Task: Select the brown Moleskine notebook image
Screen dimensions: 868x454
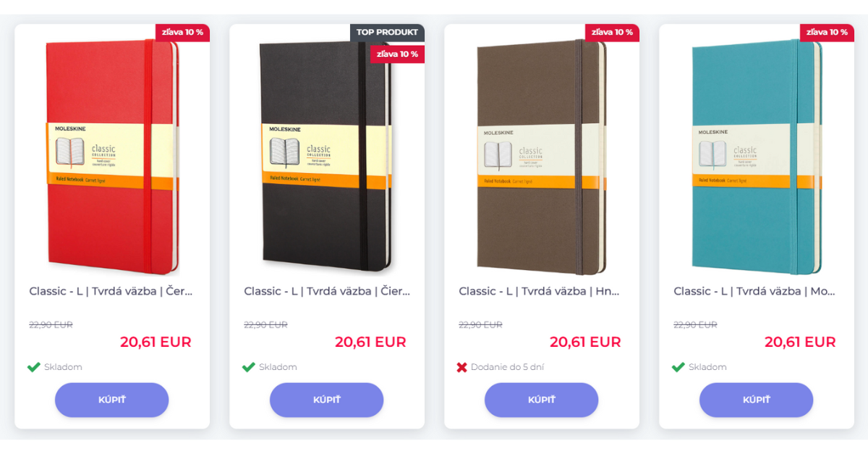Action: [x=542, y=157]
